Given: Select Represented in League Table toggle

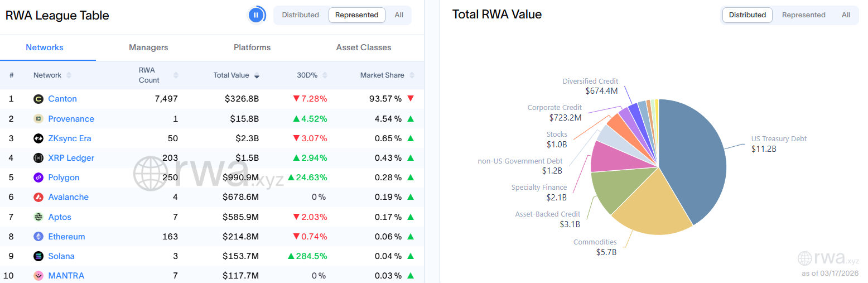Looking at the screenshot, I should (x=357, y=15).
